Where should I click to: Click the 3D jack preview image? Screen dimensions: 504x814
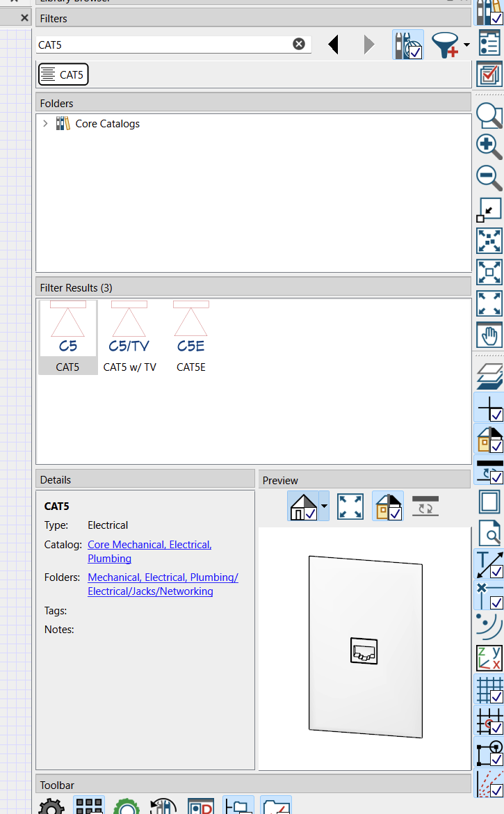[x=365, y=647]
